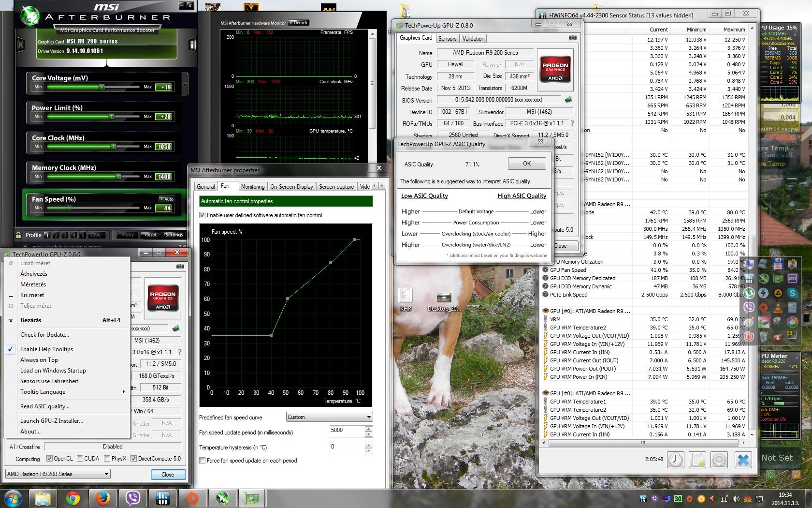
Task: Click the properties tabs scroll-left arrow
Action: pos(375,186)
